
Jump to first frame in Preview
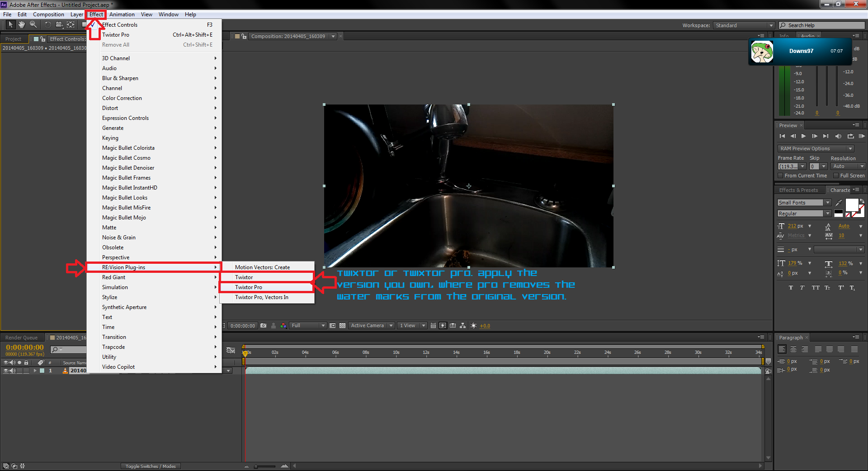coord(783,136)
